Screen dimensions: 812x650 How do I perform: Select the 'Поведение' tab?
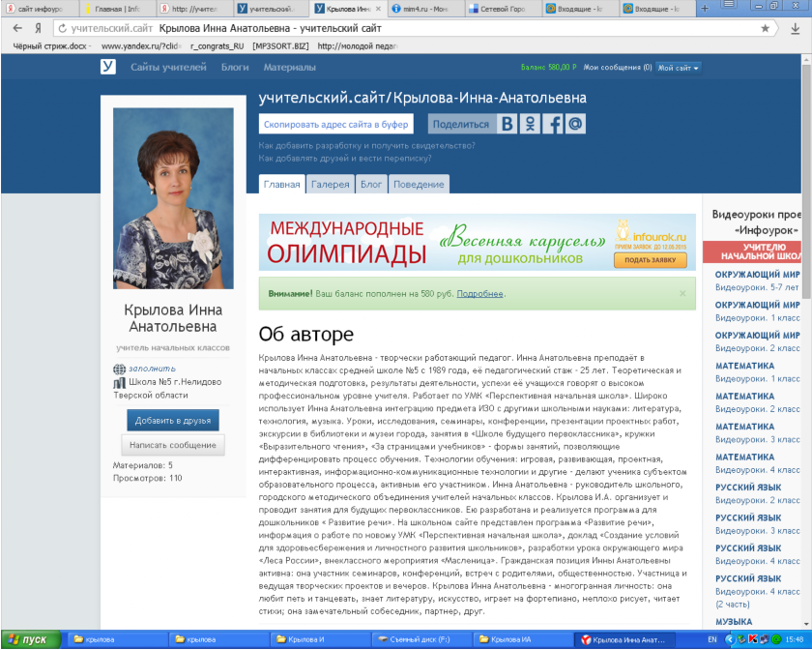coord(419,184)
